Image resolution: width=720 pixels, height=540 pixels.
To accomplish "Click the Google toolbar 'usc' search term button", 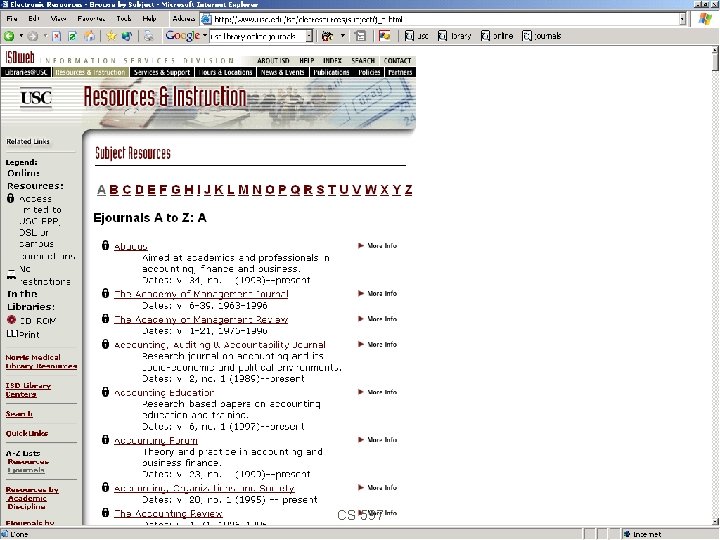I will tap(416, 36).
